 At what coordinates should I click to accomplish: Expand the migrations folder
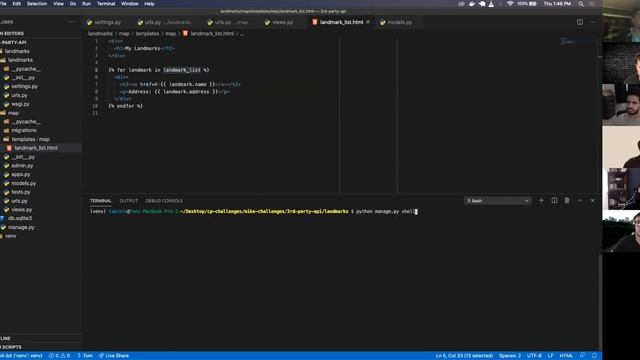click(24, 131)
